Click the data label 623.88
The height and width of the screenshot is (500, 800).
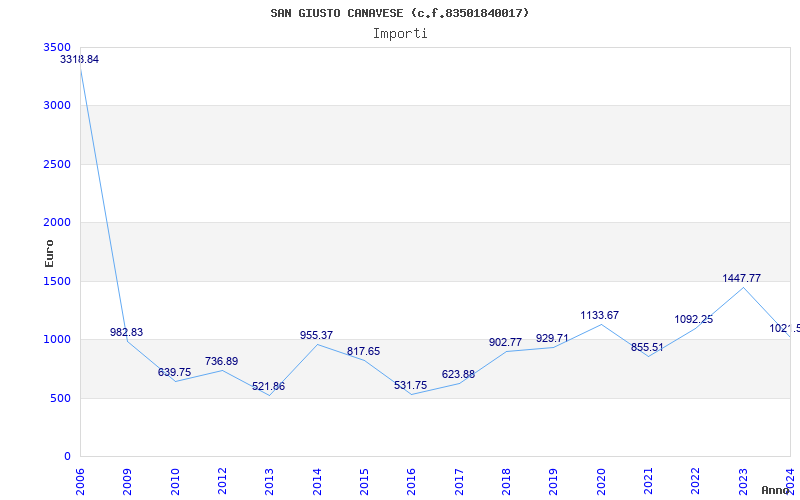458,374
